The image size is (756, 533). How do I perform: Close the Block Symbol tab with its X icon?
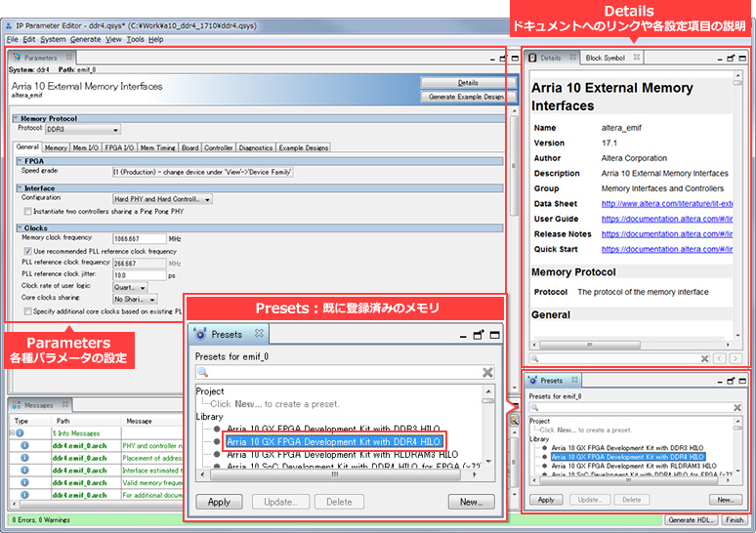[x=637, y=58]
